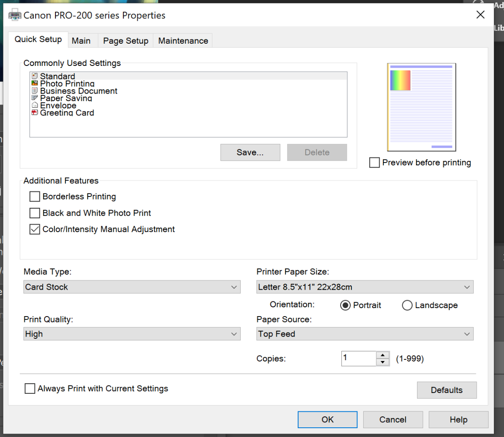Enable Always Print with Current Settings
This screenshot has width=504, height=437.
pyautogui.click(x=30, y=388)
